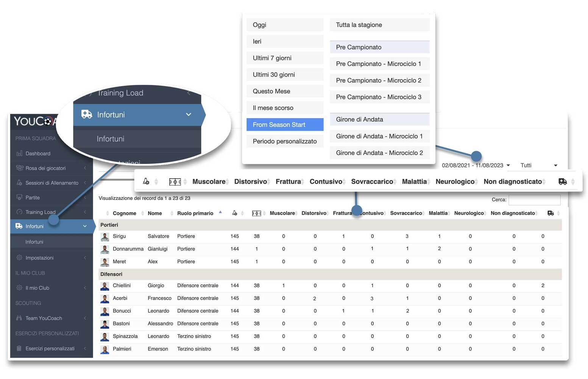588x379 pixels.
Task: Open the Infortuni submenu link
Action: (x=34, y=242)
